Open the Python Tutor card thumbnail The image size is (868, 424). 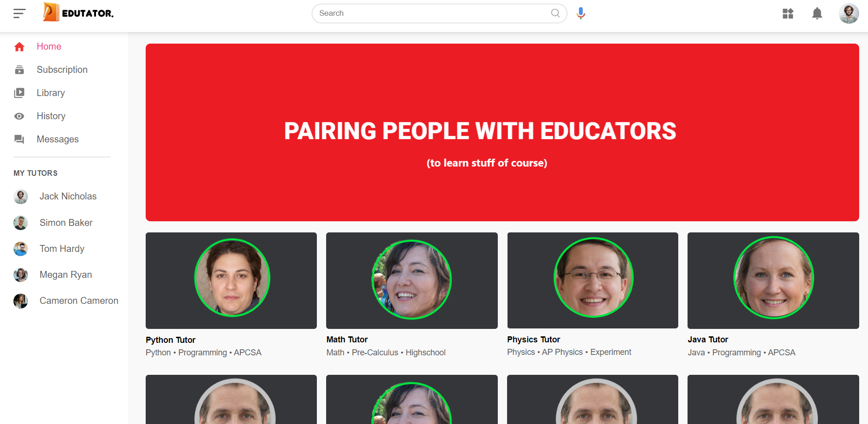click(231, 281)
